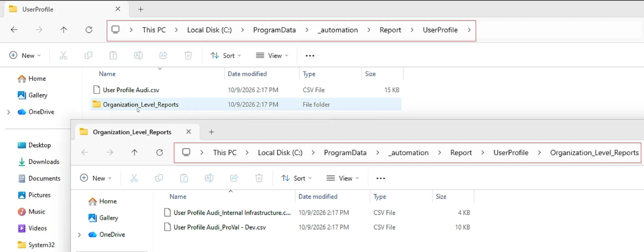Screen dimensions: 644x252
Task: Add new tab in Organization_Level_Reports window
Action: point(211,132)
